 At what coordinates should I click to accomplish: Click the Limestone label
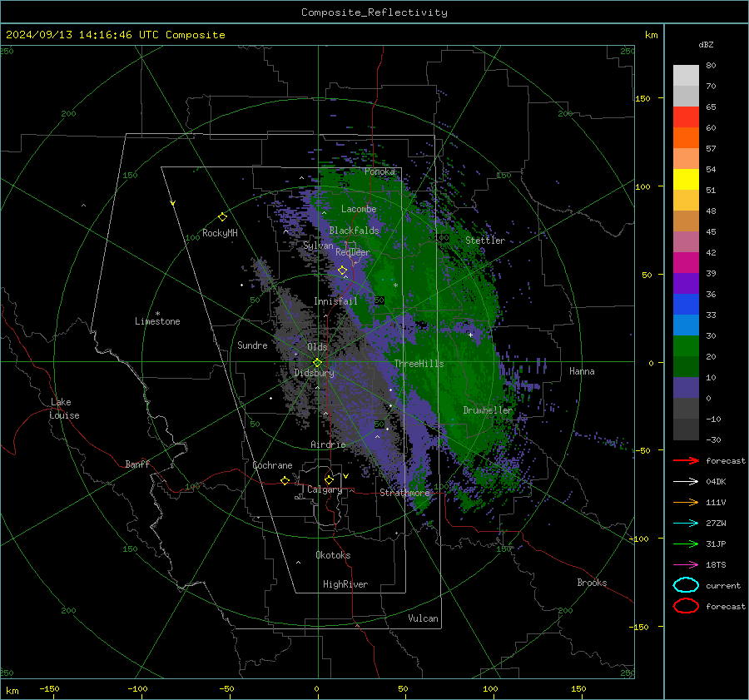157,321
